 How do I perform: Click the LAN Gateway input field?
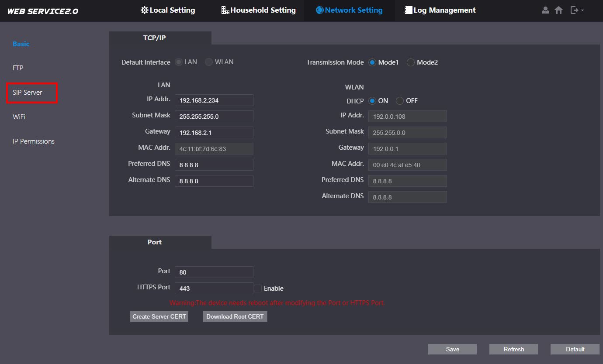point(214,133)
